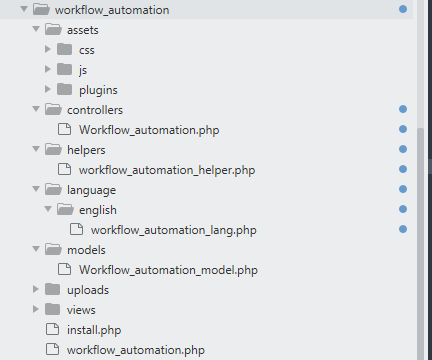Select the uploads folder name

point(88,290)
